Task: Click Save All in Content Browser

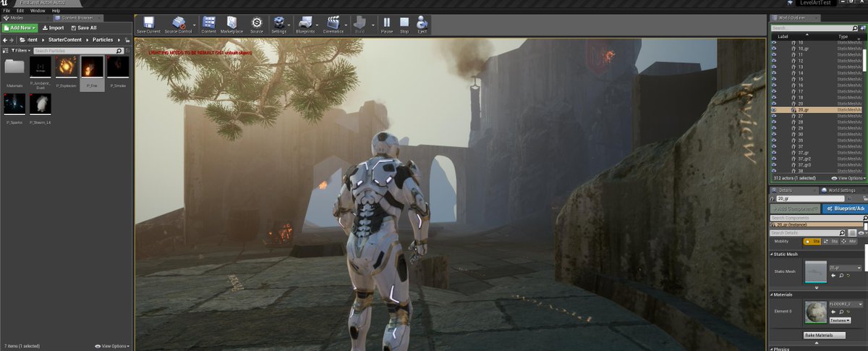Action: tap(83, 28)
